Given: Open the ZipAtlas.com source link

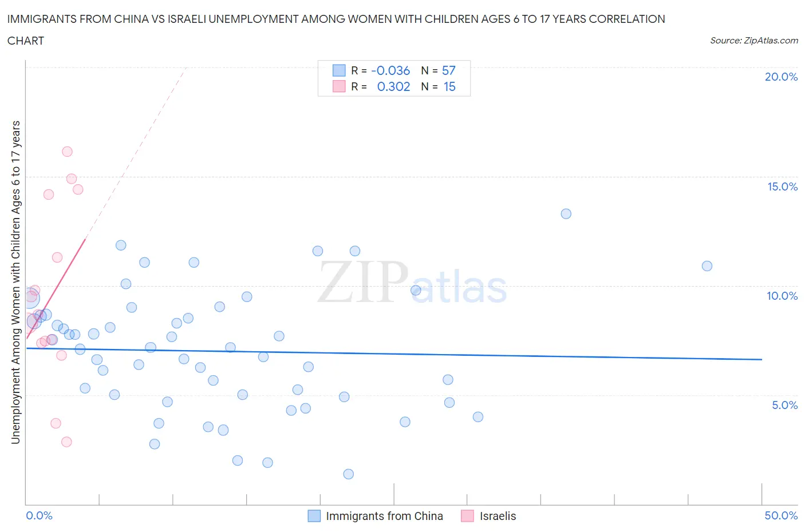Looking at the screenshot, I should (754, 41).
